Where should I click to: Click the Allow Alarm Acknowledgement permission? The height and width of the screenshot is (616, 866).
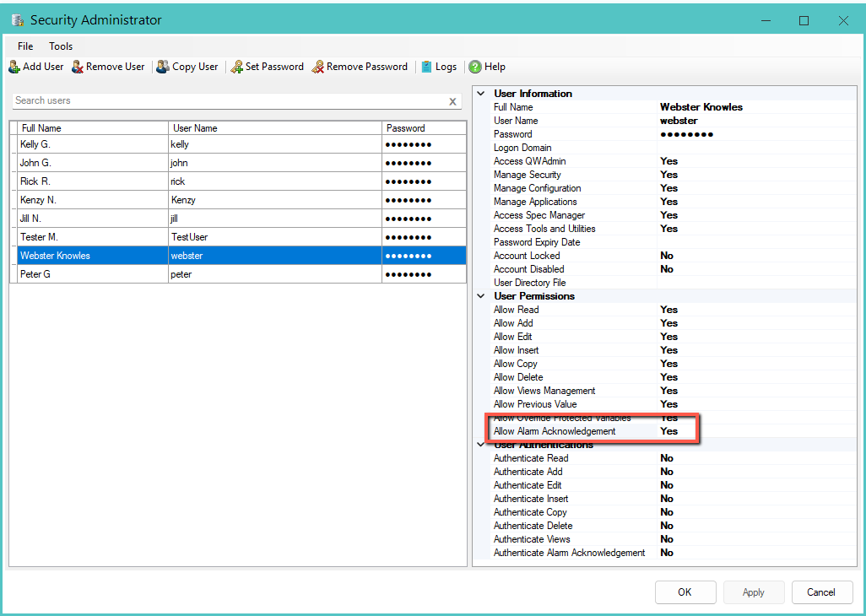click(x=673, y=432)
